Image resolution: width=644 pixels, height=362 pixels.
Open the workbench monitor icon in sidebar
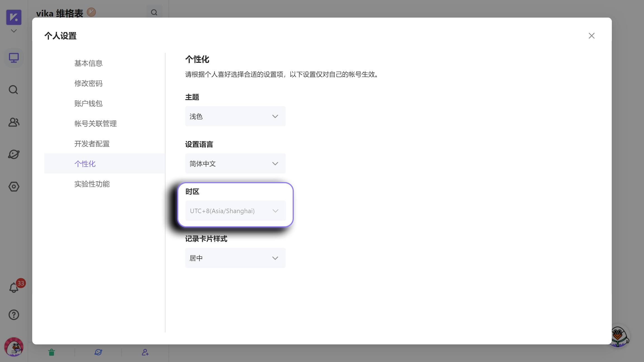(x=13, y=58)
